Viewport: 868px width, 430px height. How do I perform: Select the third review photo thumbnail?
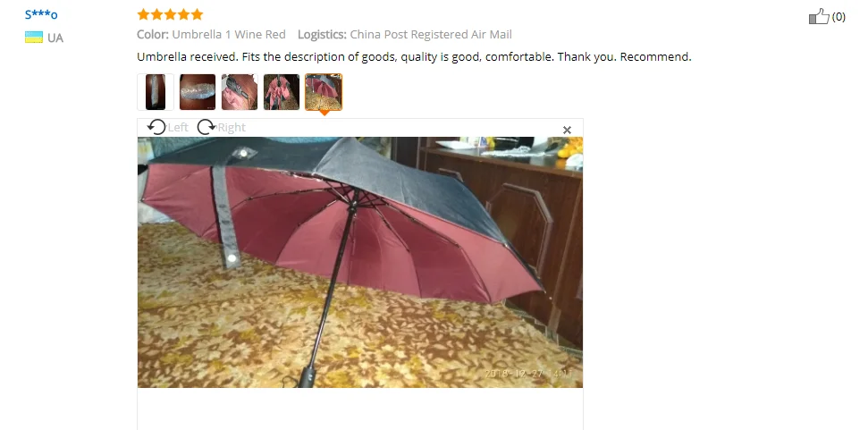point(240,92)
